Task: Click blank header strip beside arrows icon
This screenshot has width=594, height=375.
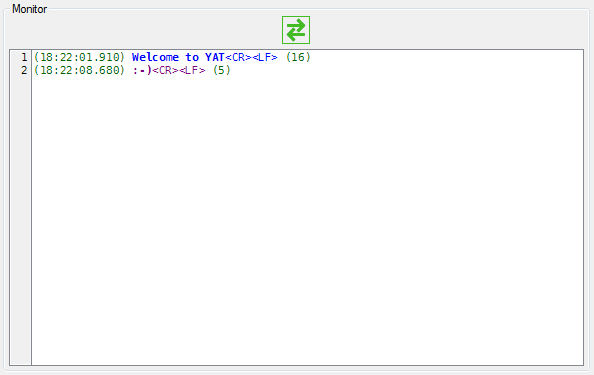Action: (447, 30)
